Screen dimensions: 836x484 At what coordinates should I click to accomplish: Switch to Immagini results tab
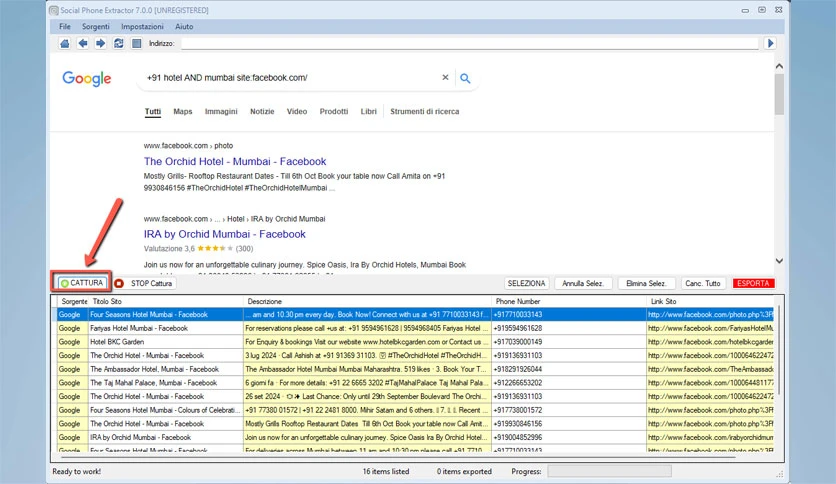[x=221, y=111]
